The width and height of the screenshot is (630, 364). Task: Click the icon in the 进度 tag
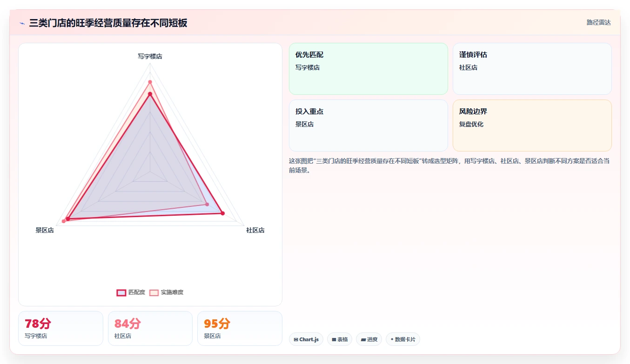[363, 340]
